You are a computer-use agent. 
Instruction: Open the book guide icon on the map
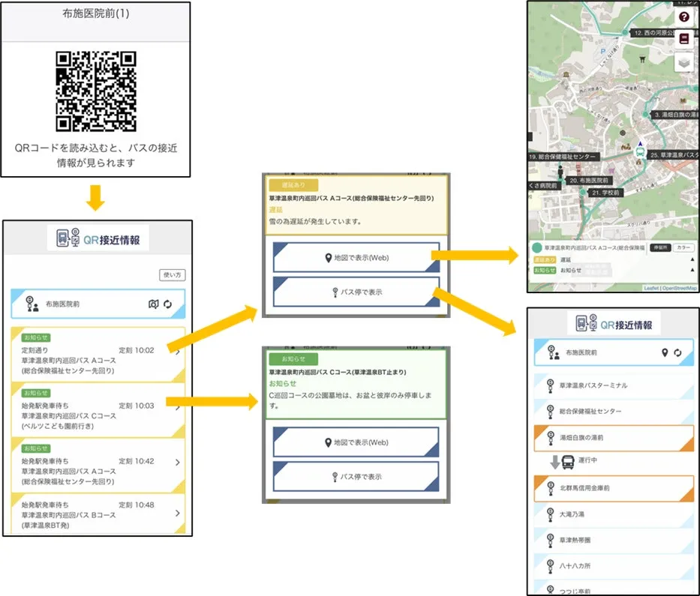[x=684, y=39]
